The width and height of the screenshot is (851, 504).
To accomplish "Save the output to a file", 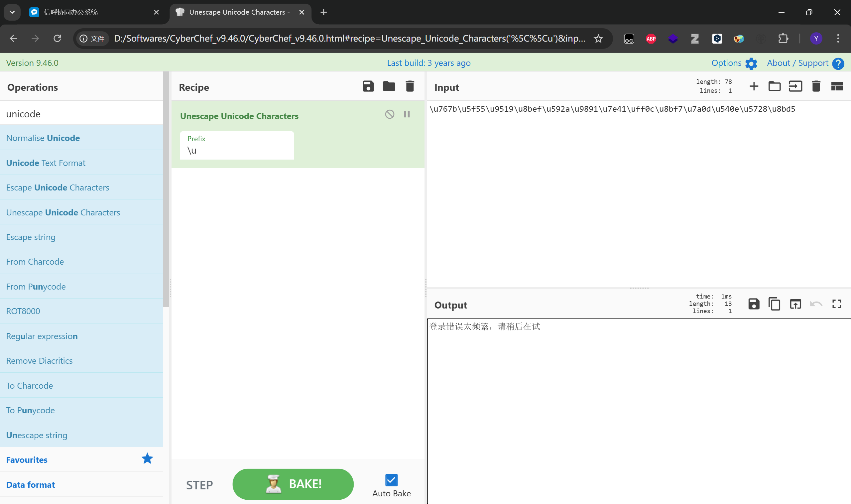I will click(754, 304).
